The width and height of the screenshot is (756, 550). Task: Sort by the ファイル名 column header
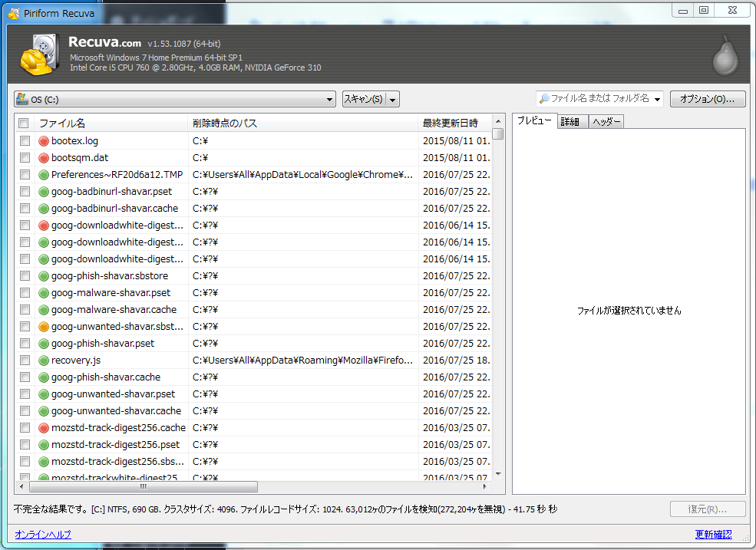pyautogui.click(x=111, y=123)
